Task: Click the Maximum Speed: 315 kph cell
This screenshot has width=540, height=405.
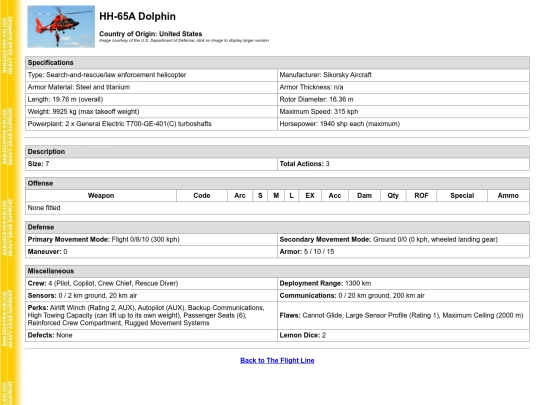Action: pyautogui.click(x=403, y=112)
